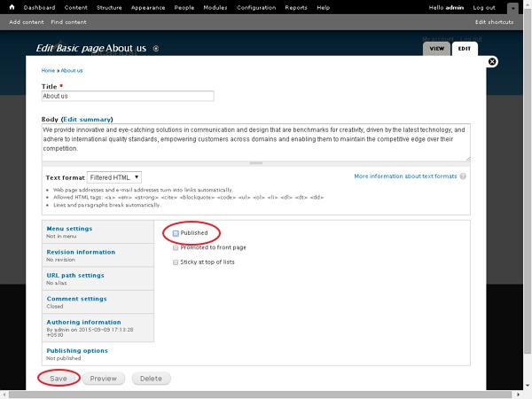Click the Find content shortcut
The image size is (532, 399).
pyautogui.click(x=69, y=22)
